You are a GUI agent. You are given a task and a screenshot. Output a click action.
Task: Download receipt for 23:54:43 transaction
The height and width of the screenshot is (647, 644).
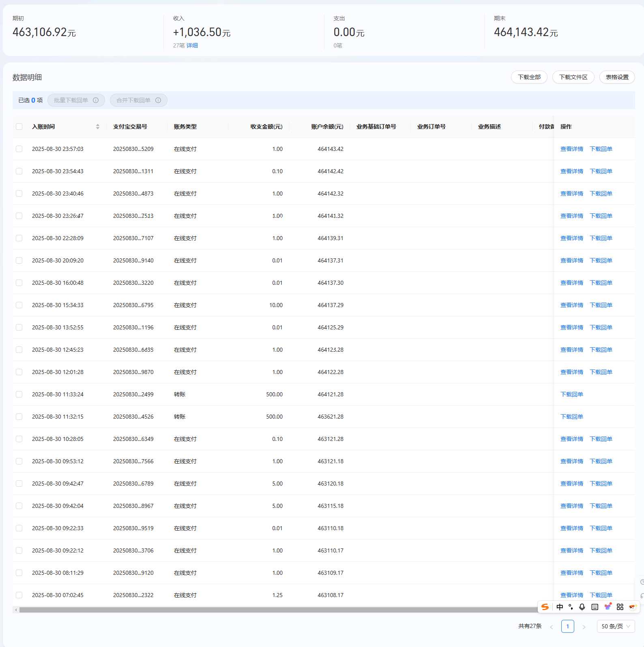pyautogui.click(x=601, y=171)
